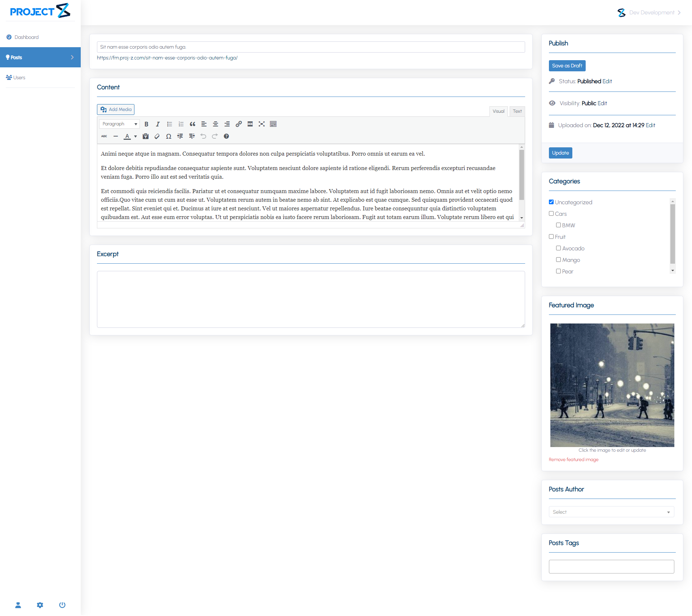Click Paste as text icon
Screen dimensions: 692x616
click(x=146, y=136)
